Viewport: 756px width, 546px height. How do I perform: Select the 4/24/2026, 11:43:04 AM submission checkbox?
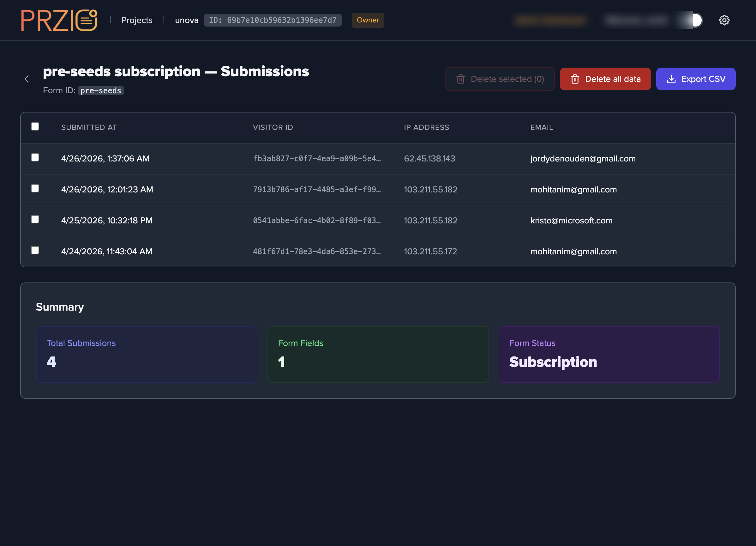[x=35, y=250]
